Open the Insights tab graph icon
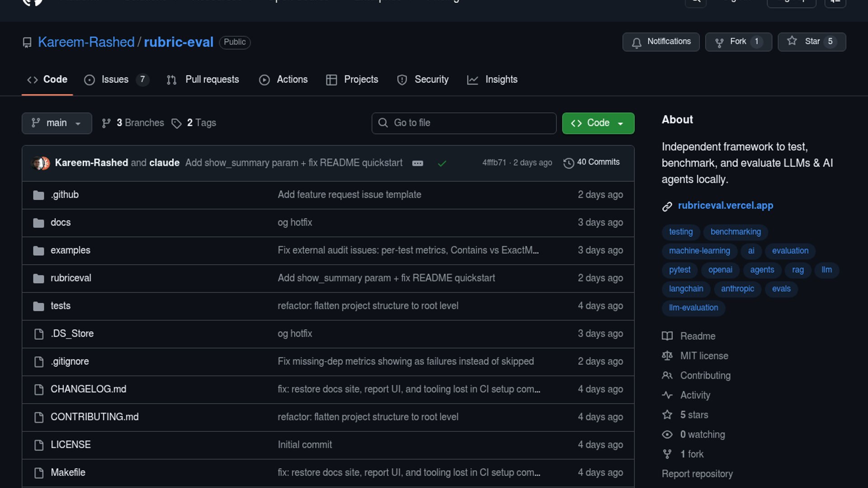868x488 pixels. [472, 80]
